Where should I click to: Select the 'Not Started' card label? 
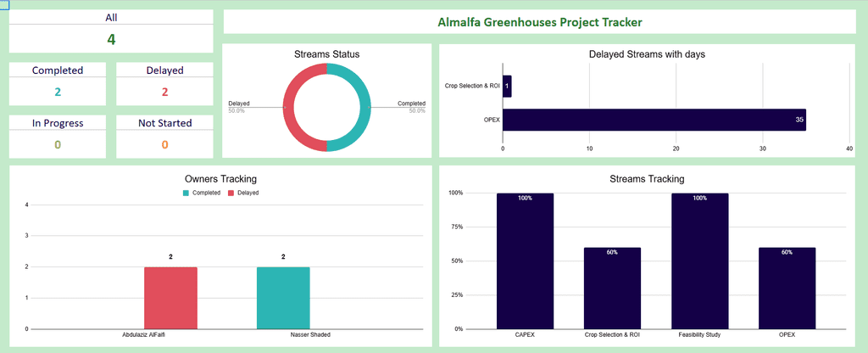[x=165, y=123]
